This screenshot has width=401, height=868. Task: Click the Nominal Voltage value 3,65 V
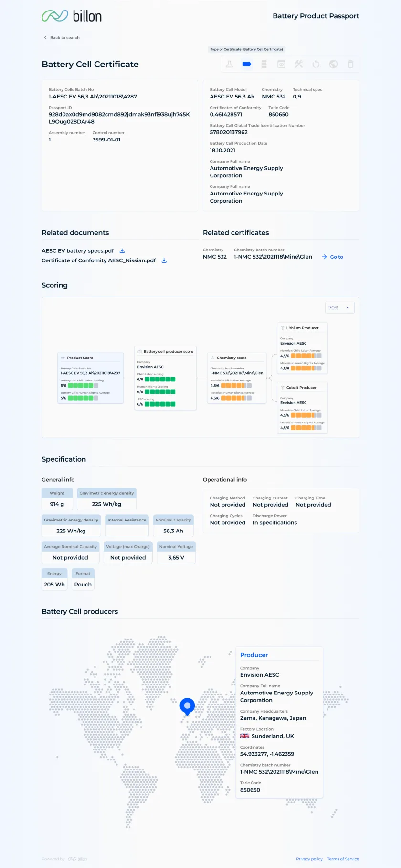(x=176, y=558)
